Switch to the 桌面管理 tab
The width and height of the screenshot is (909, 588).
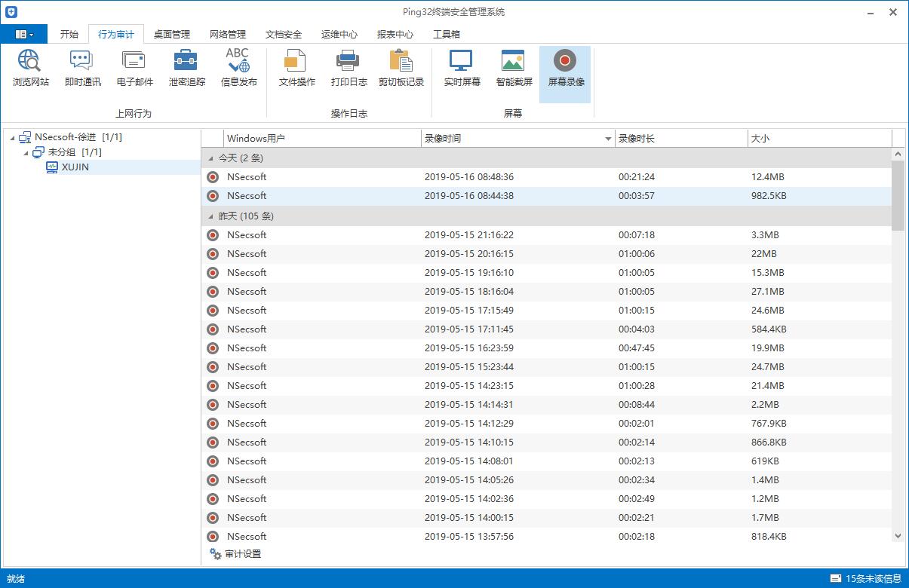[x=171, y=34]
